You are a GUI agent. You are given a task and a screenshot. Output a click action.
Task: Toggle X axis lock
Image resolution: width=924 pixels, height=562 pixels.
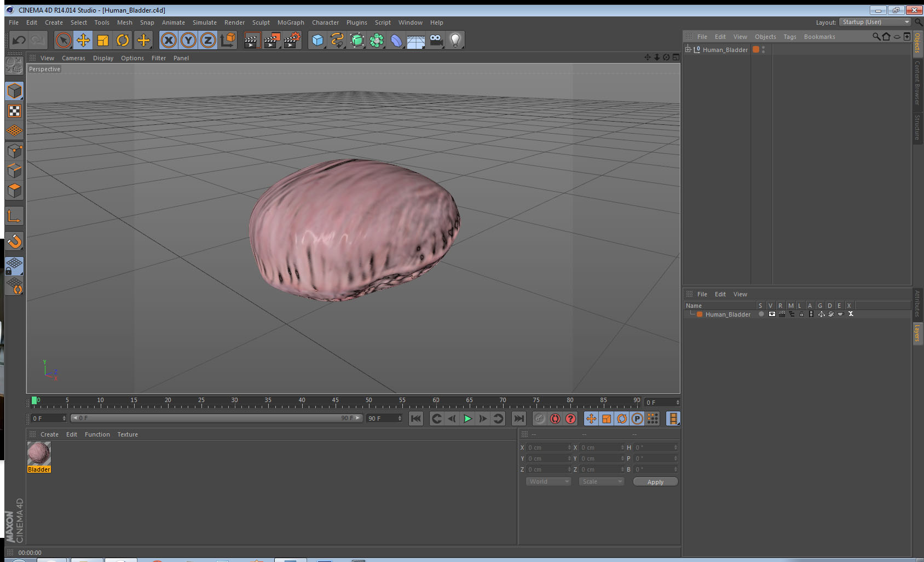pyautogui.click(x=169, y=40)
